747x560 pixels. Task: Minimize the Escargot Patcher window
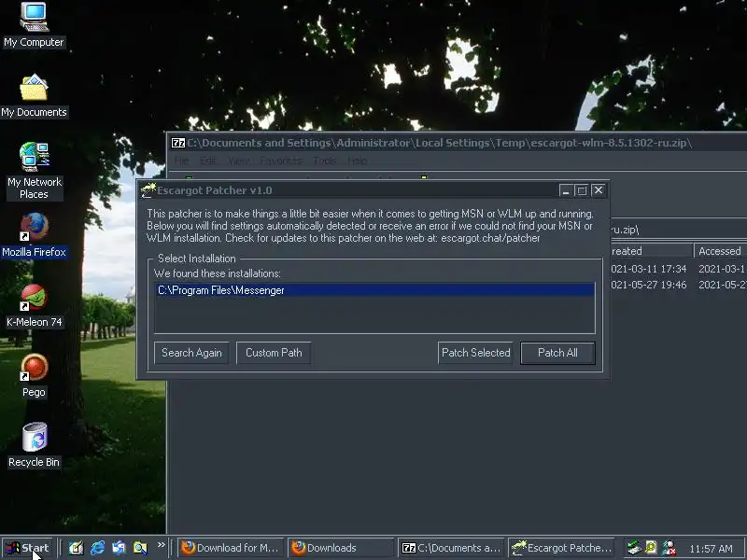(x=566, y=190)
